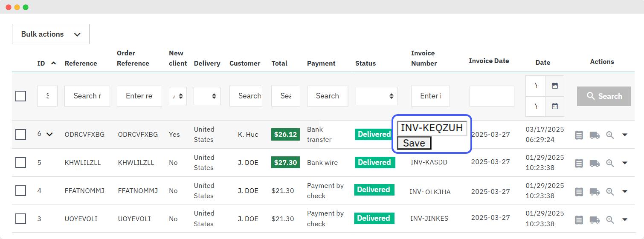Click the magnifier view icon for order KHWLILZLL

pos(610,163)
